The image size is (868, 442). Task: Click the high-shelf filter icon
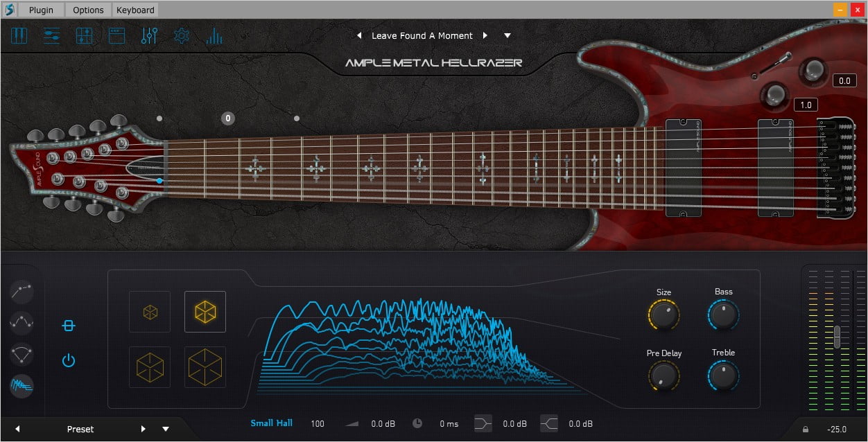[x=549, y=423]
